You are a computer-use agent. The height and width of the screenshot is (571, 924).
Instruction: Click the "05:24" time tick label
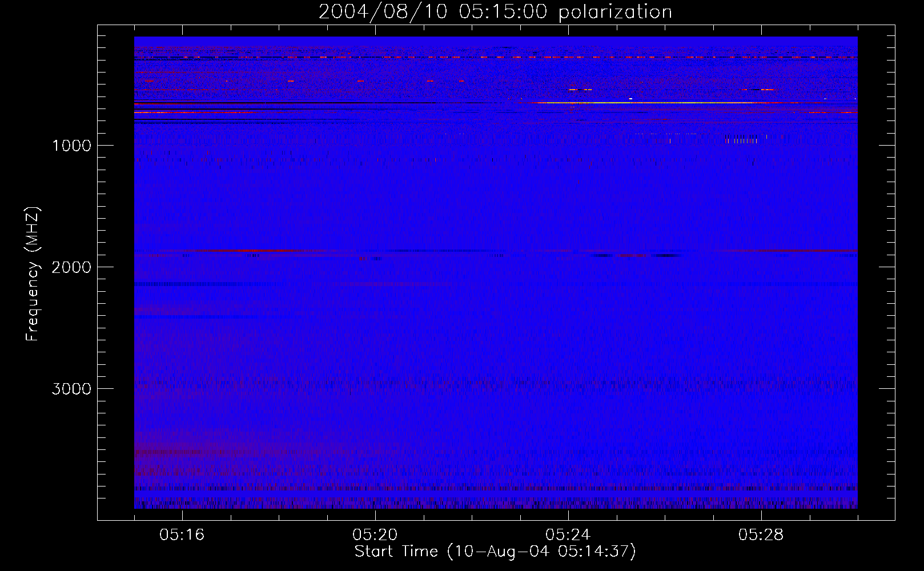[568, 535]
